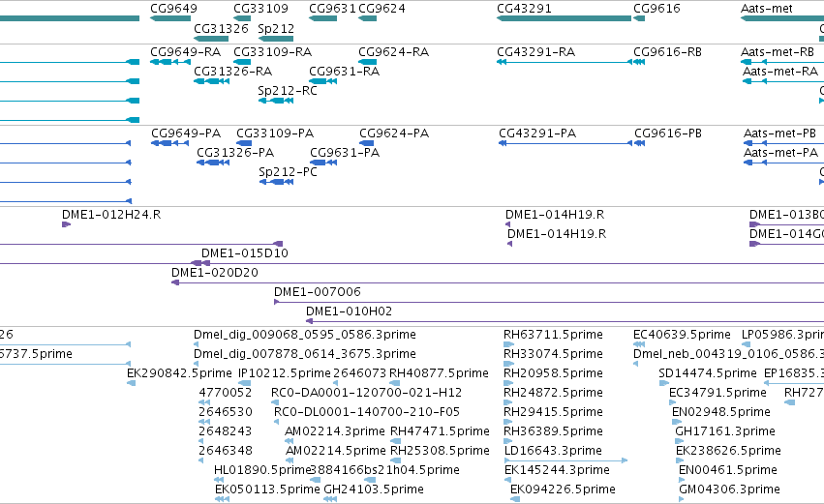The image size is (824, 504).
Task: Click transcript CG33109-RA label
Action: coord(272,52)
